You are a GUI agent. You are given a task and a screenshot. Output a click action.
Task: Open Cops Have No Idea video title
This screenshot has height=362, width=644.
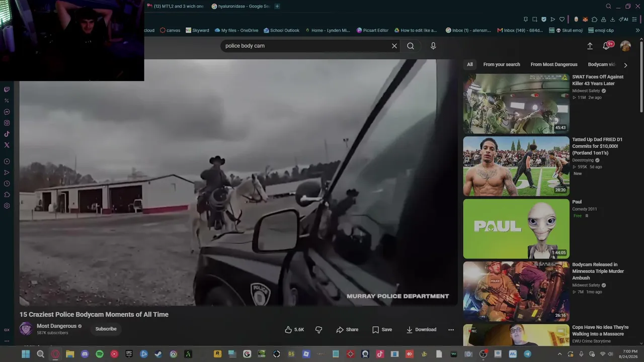coord(600,330)
